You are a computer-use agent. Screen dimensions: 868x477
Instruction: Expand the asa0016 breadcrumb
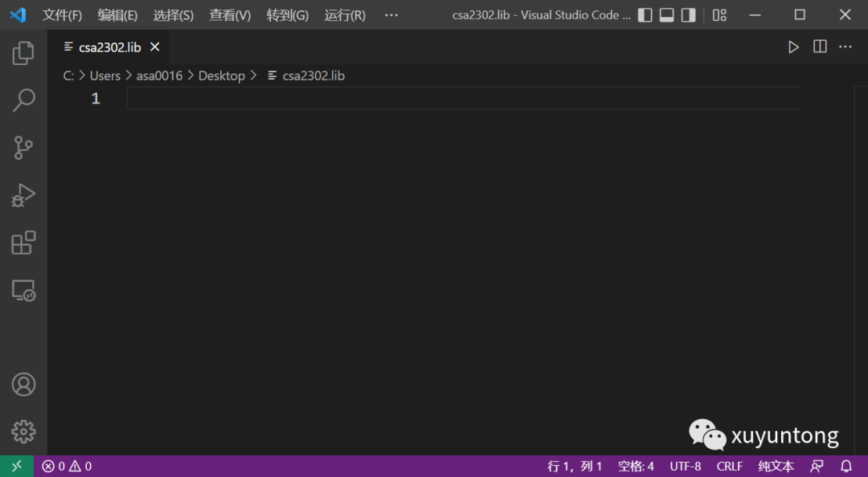159,75
